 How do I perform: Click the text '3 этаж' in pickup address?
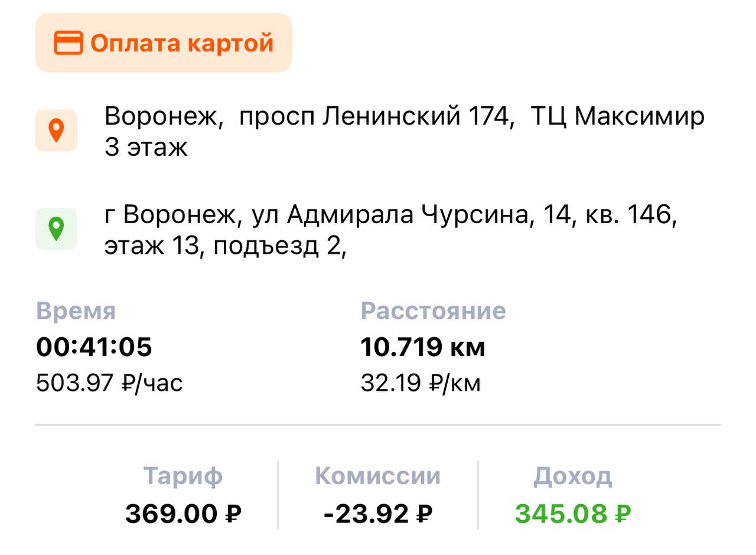146,147
